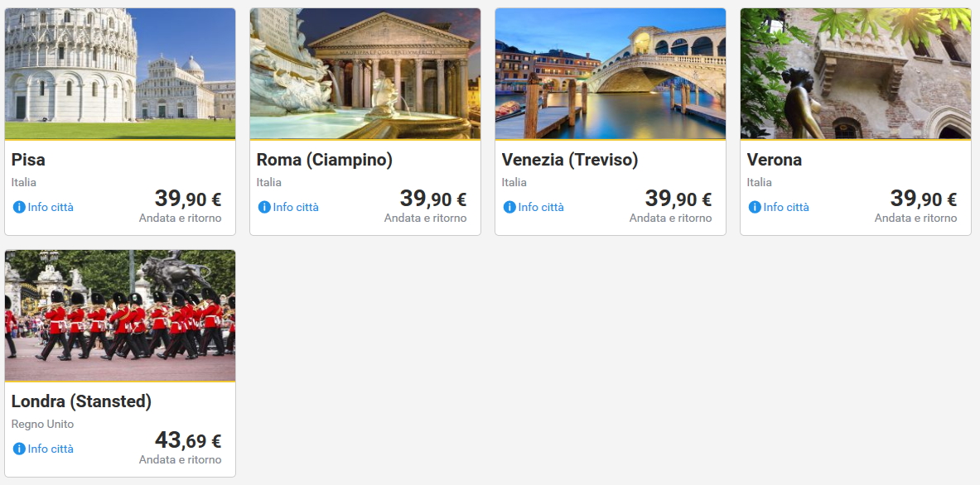The image size is (980, 485).
Task: Select the 39,90 € price for Verona
Action: tap(924, 199)
